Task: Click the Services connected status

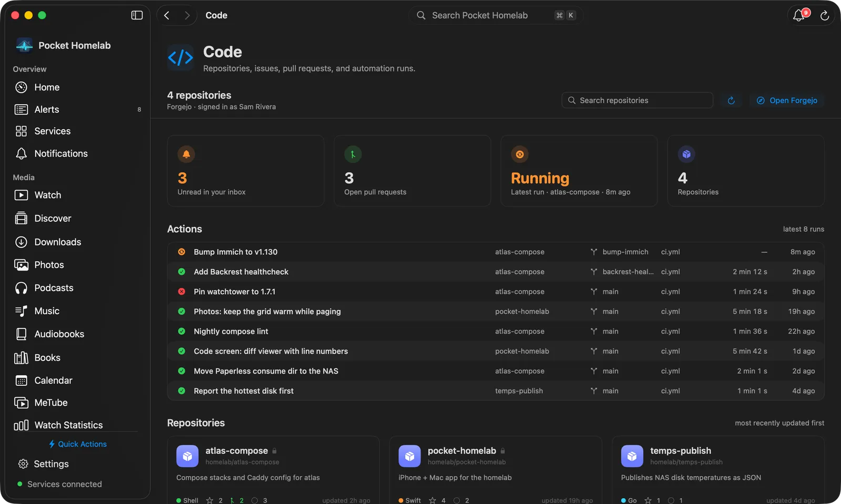Action: point(59,484)
